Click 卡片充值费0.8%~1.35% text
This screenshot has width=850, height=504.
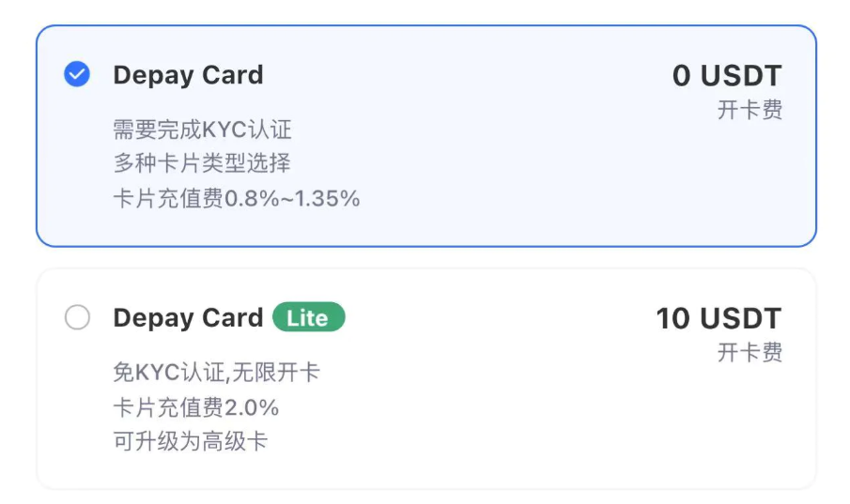point(237,198)
